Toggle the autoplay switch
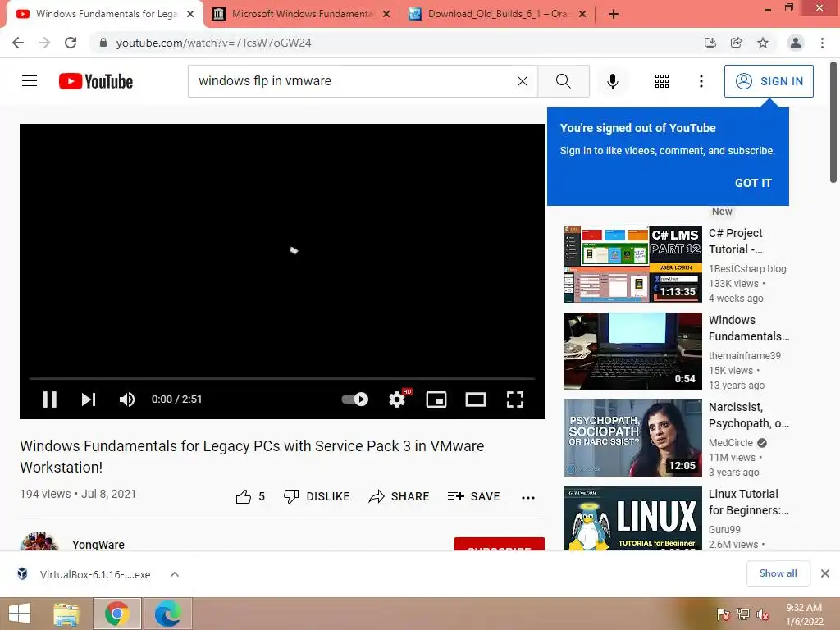Screen dimensions: 840x630 click(354, 399)
